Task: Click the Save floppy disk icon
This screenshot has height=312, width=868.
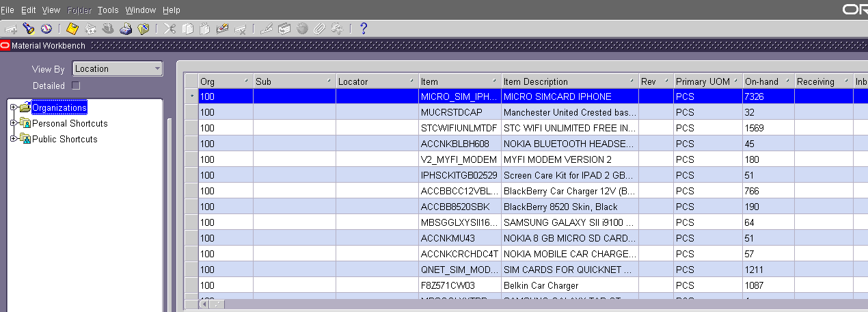Action: [72, 29]
